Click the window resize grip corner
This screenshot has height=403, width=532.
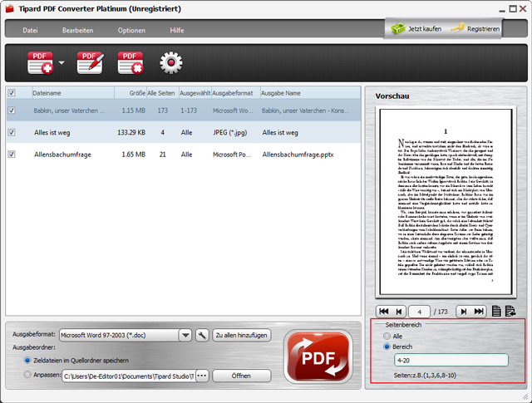click(x=525, y=397)
